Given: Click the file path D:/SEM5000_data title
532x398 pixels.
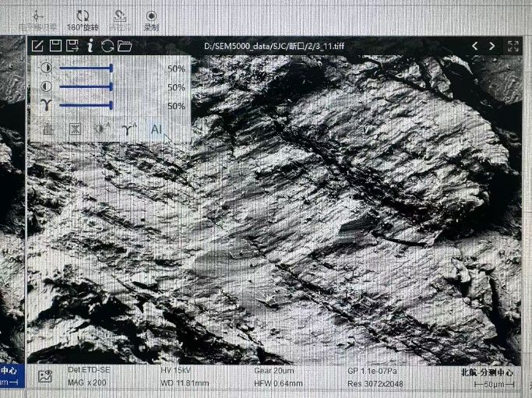Looking at the screenshot, I should (273, 46).
